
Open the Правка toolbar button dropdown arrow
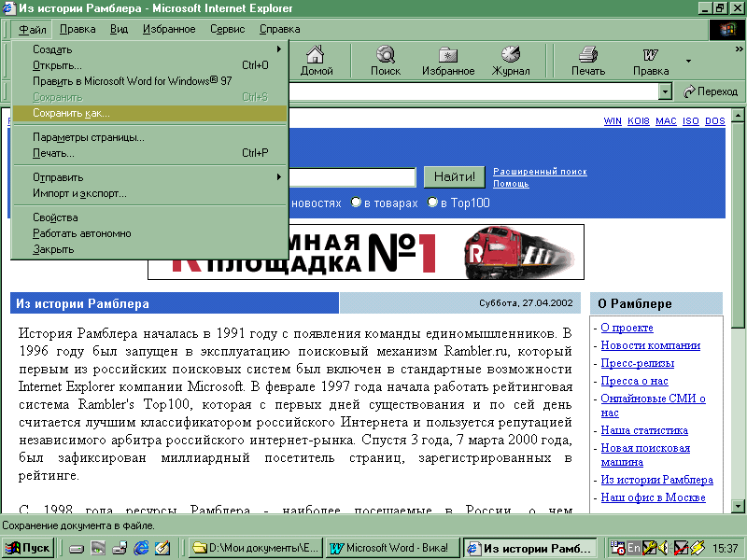click(x=688, y=61)
